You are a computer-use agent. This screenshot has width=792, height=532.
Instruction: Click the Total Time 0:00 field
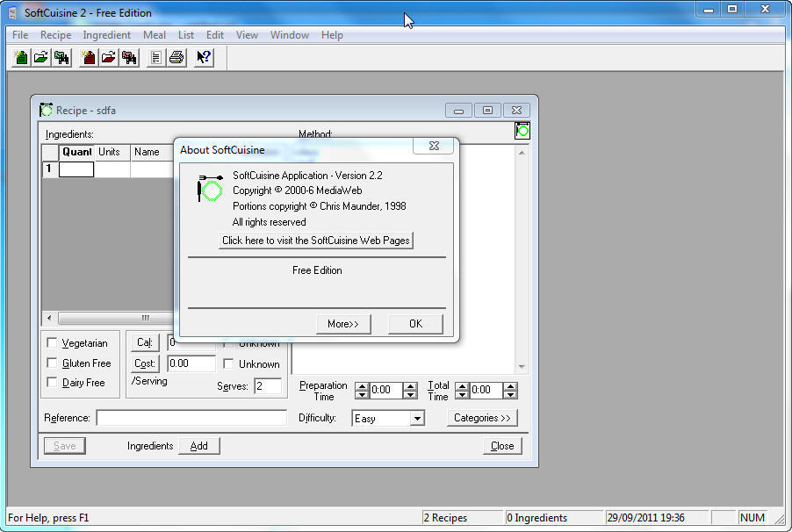pos(486,390)
